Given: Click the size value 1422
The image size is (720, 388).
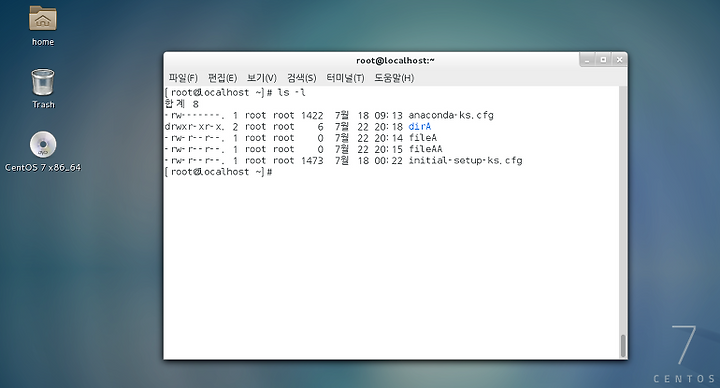Looking at the screenshot, I should (312, 115).
